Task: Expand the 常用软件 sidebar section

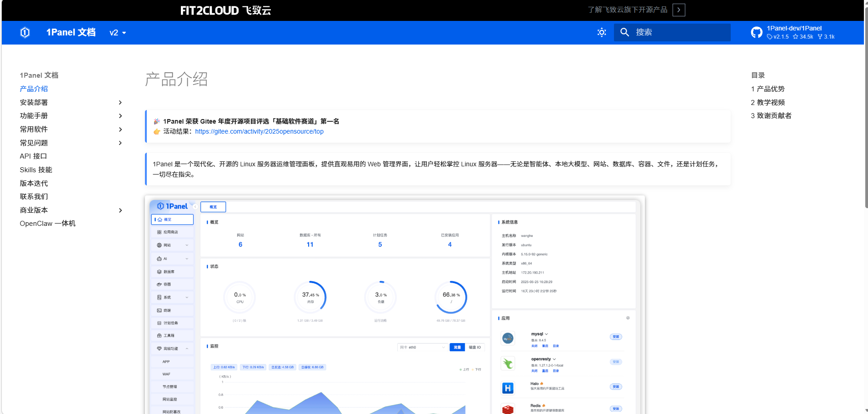Action: [120, 130]
